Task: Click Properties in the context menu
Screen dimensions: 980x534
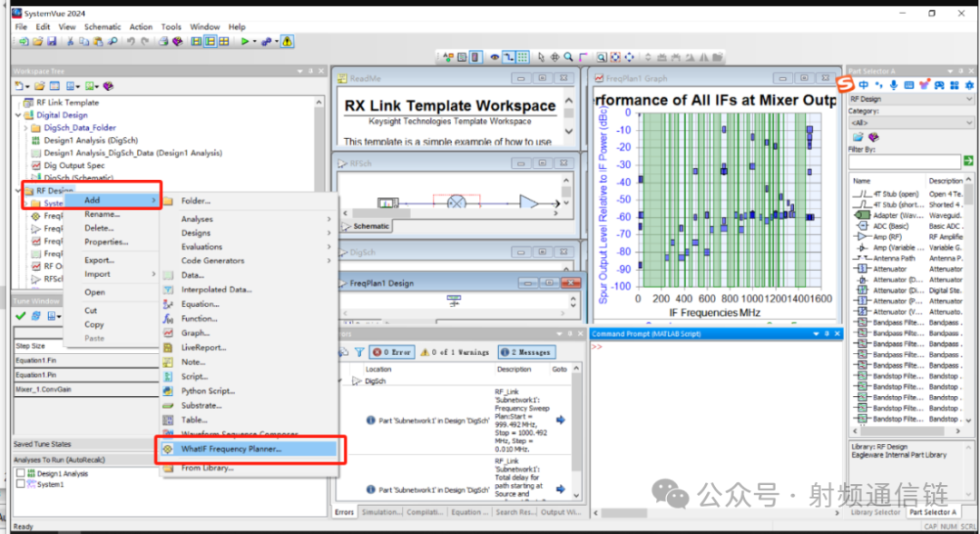Action: pos(106,242)
